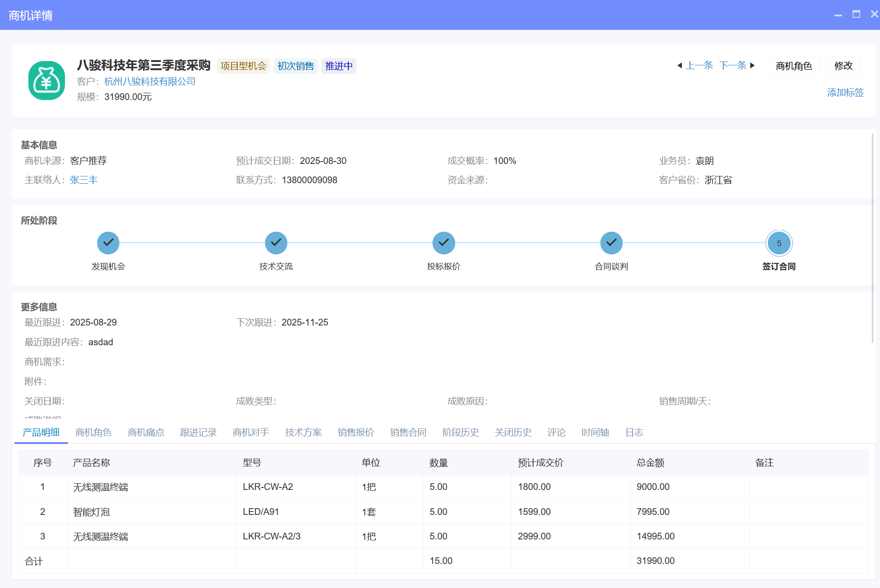Screen dimensions: 880x588
Task: Switch to the 销售合同 tab
Action: [x=408, y=432]
